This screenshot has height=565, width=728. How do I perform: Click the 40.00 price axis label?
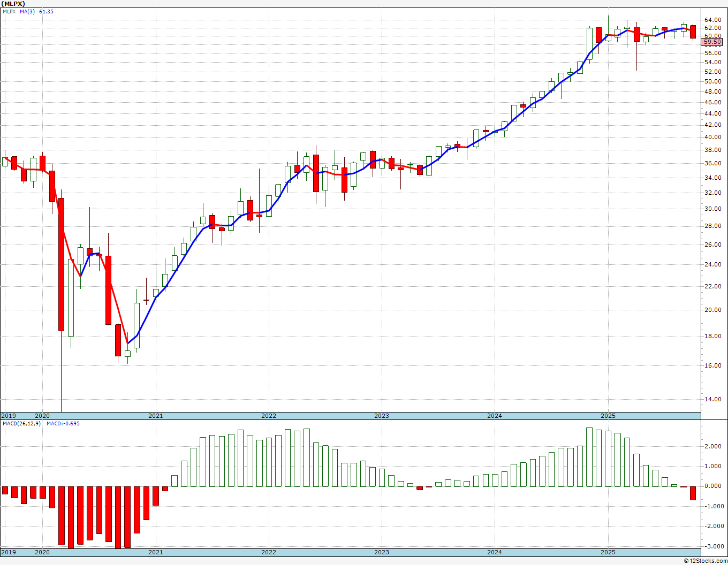(712, 137)
